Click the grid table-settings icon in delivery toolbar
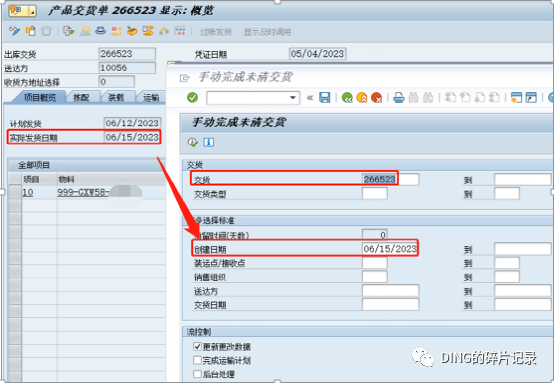Viewport: 554px width, 383px height. click(x=179, y=31)
